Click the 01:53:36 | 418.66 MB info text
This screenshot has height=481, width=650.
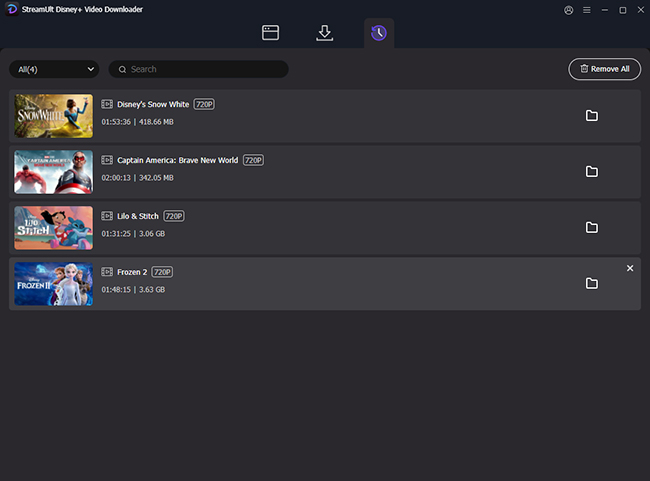(138, 122)
